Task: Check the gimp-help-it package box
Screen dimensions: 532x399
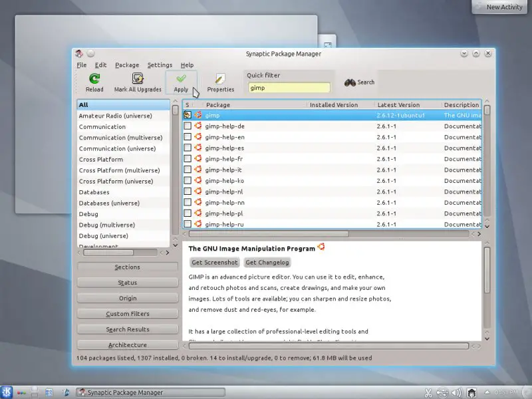Action: point(188,170)
